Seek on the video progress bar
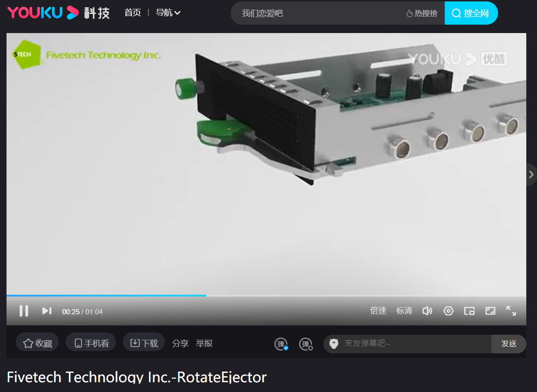Screen dimensions: 537x392 point(266,295)
